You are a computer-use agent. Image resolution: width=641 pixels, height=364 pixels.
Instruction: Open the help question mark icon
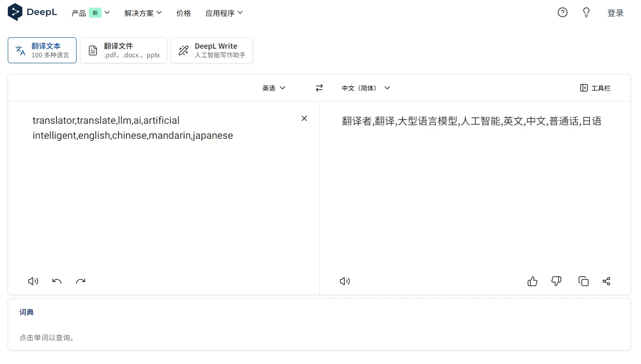coord(562,12)
